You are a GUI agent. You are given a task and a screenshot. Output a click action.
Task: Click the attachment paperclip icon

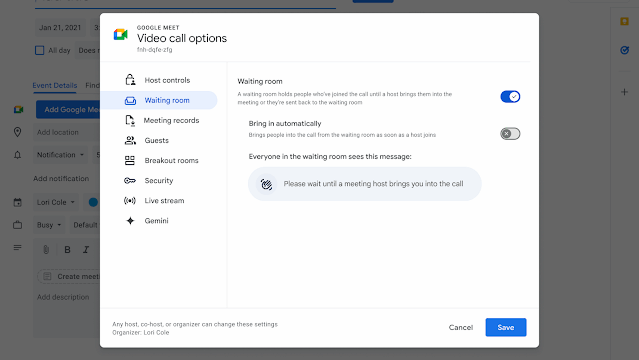pos(46,250)
